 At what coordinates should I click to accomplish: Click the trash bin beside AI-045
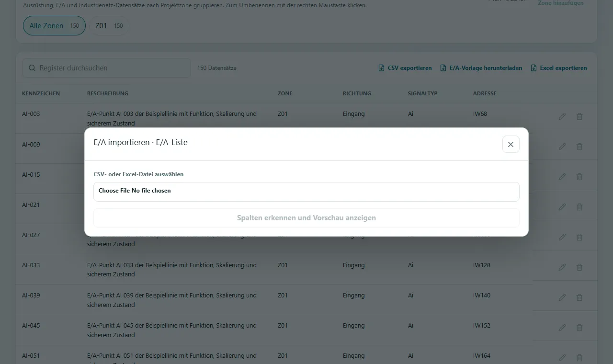579,328
